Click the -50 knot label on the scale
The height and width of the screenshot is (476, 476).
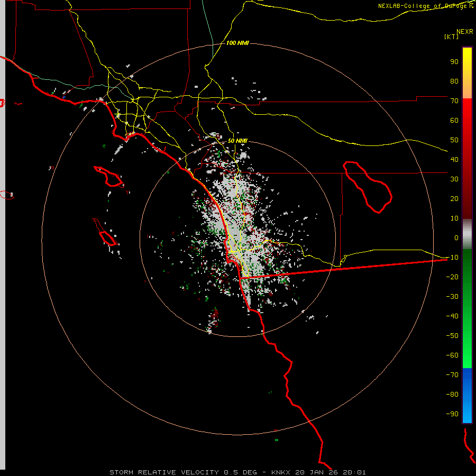[x=452, y=336]
